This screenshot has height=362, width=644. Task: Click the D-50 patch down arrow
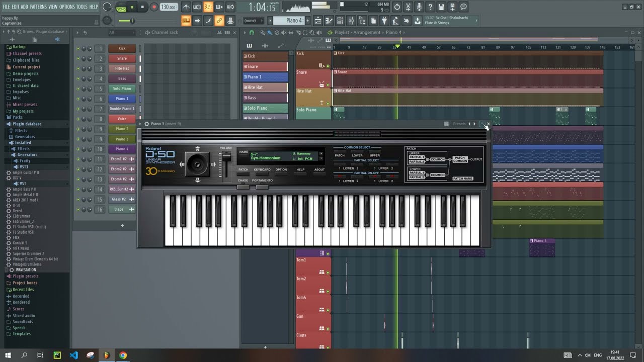point(321,158)
